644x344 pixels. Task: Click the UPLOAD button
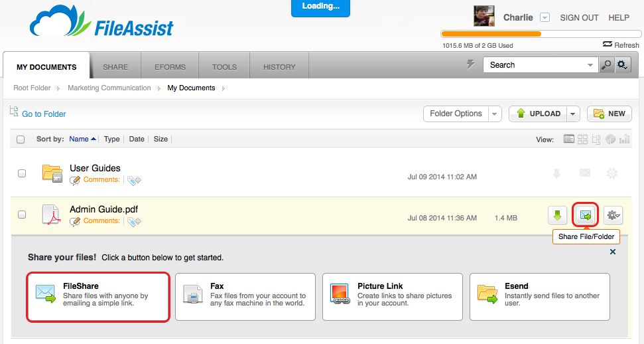(x=538, y=114)
